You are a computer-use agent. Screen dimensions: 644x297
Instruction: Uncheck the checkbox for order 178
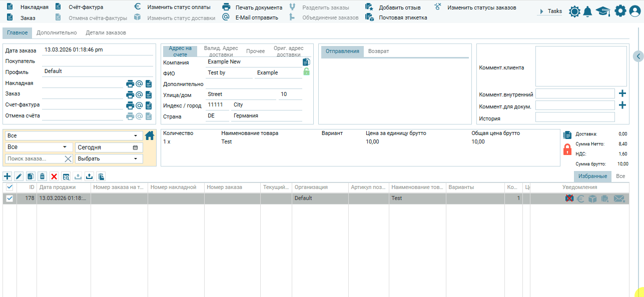[x=10, y=198]
